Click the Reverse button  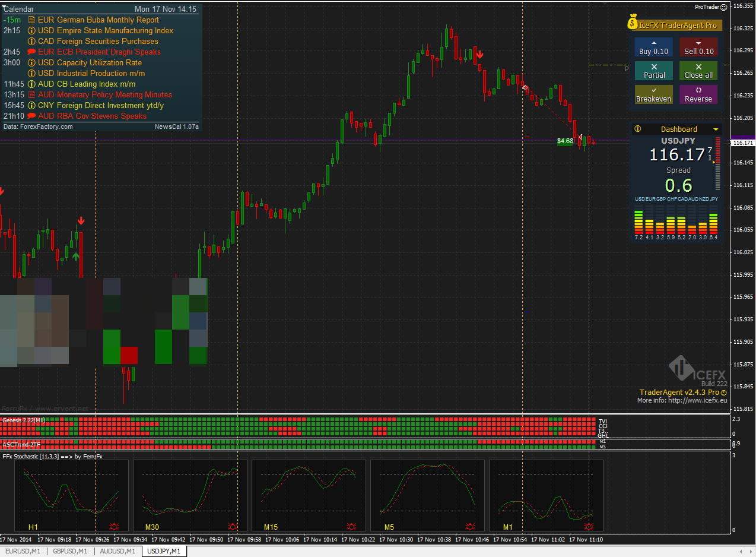pyautogui.click(x=698, y=95)
